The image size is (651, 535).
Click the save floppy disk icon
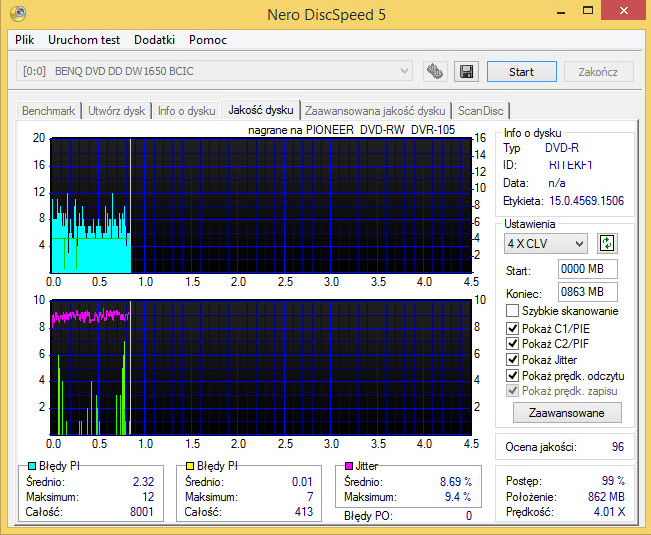click(x=466, y=71)
